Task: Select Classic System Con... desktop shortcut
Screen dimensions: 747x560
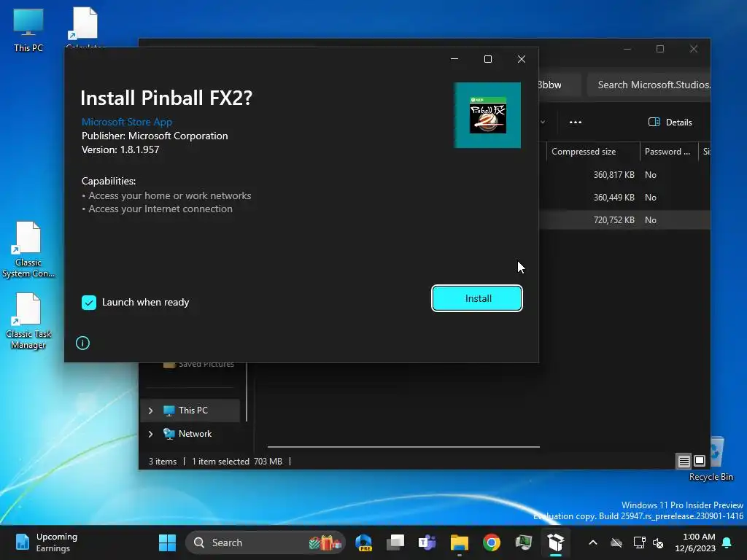Action: pos(28,249)
